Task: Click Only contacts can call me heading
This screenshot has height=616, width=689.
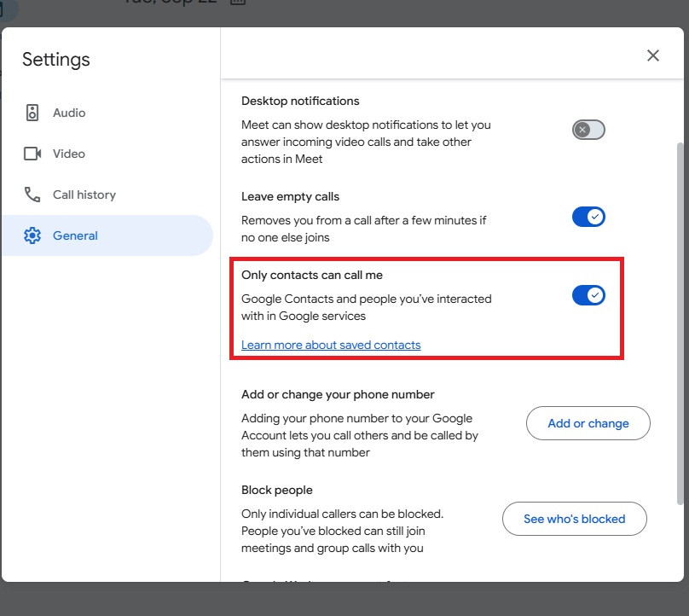Action: 312,275
